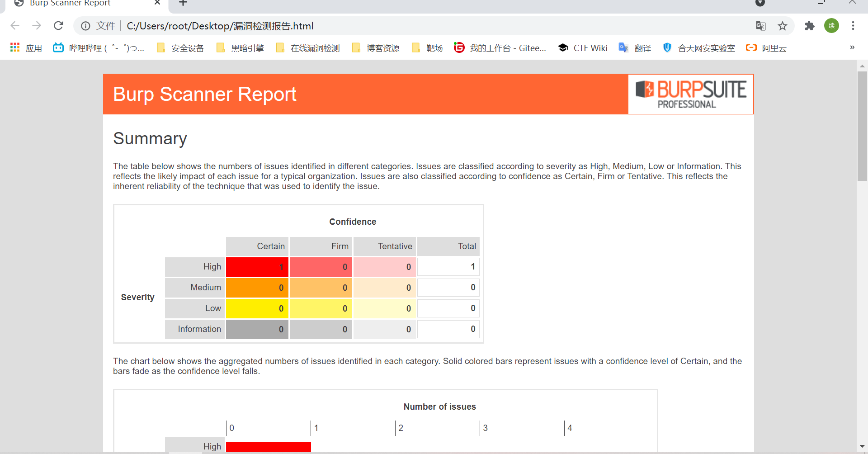Open the 在线漏洞检测 bookmark folder
868x454 pixels.
pyautogui.click(x=308, y=48)
